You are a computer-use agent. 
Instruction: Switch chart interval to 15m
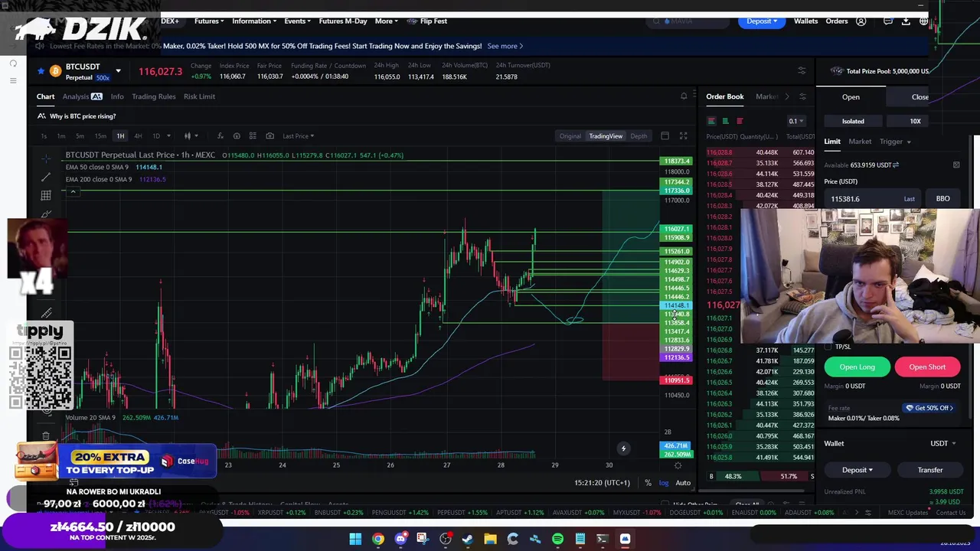(x=100, y=136)
